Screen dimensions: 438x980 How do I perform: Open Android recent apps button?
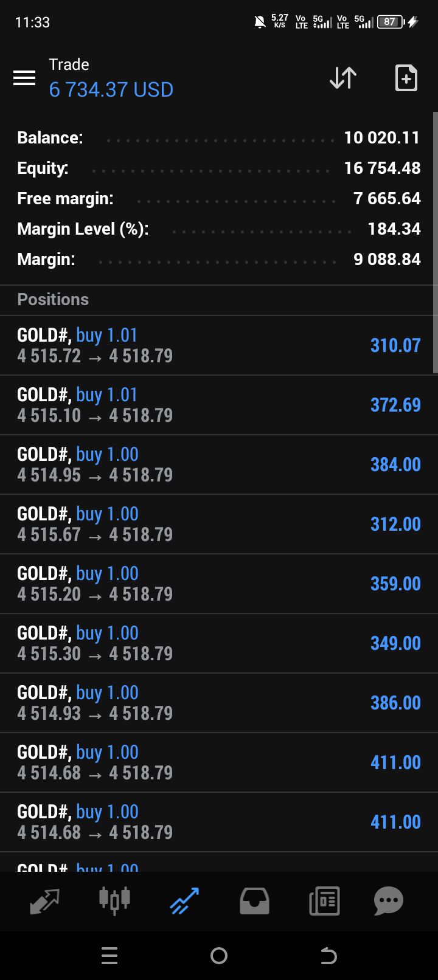coord(109,956)
